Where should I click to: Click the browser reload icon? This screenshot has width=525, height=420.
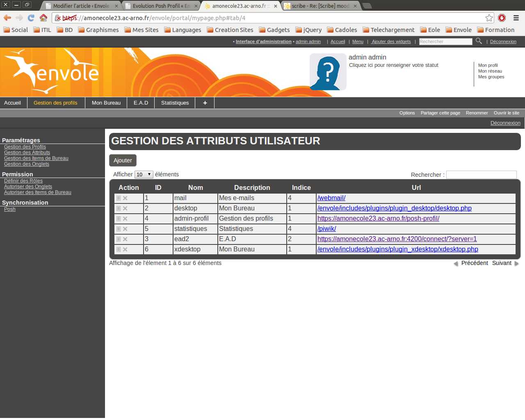tap(31, 18)
